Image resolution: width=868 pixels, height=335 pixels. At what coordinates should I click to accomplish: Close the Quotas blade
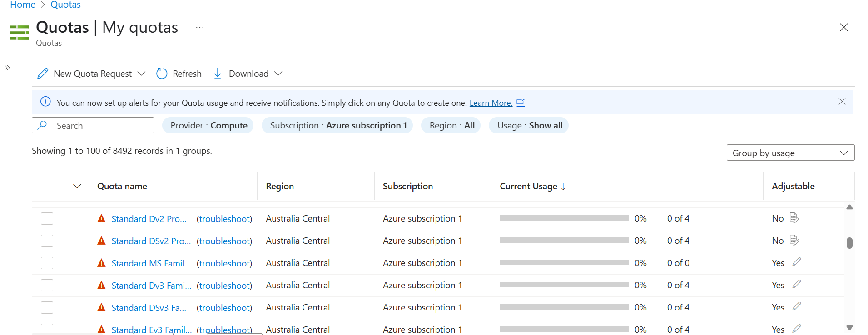(844, 27)
